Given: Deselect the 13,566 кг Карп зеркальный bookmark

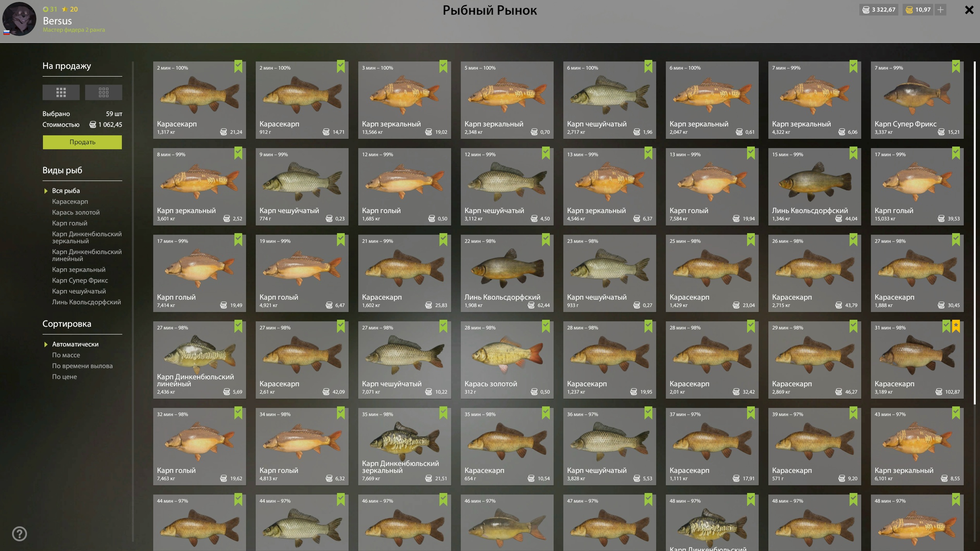Looking at the screenshot, I should click(443, 67).
